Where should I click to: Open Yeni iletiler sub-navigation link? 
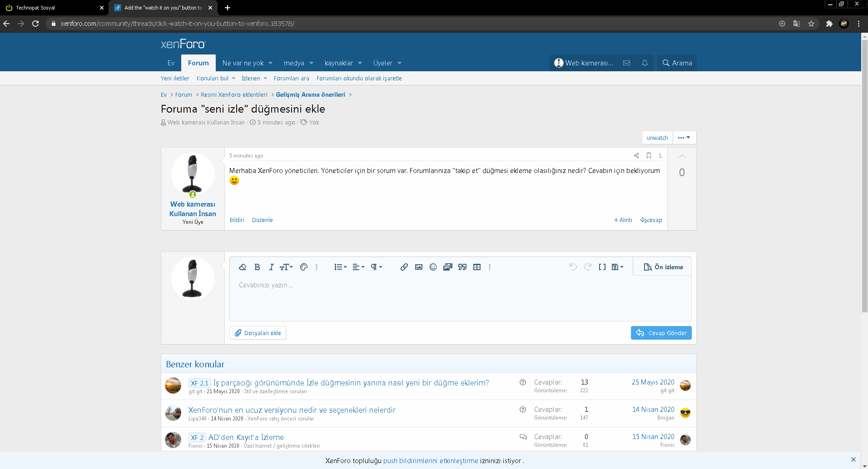coord(175,79)
